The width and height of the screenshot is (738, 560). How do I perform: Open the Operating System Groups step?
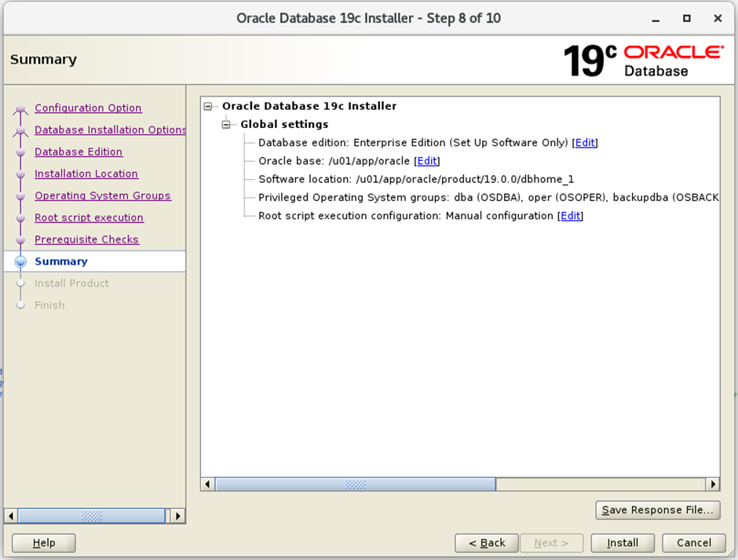pos(103,196)
